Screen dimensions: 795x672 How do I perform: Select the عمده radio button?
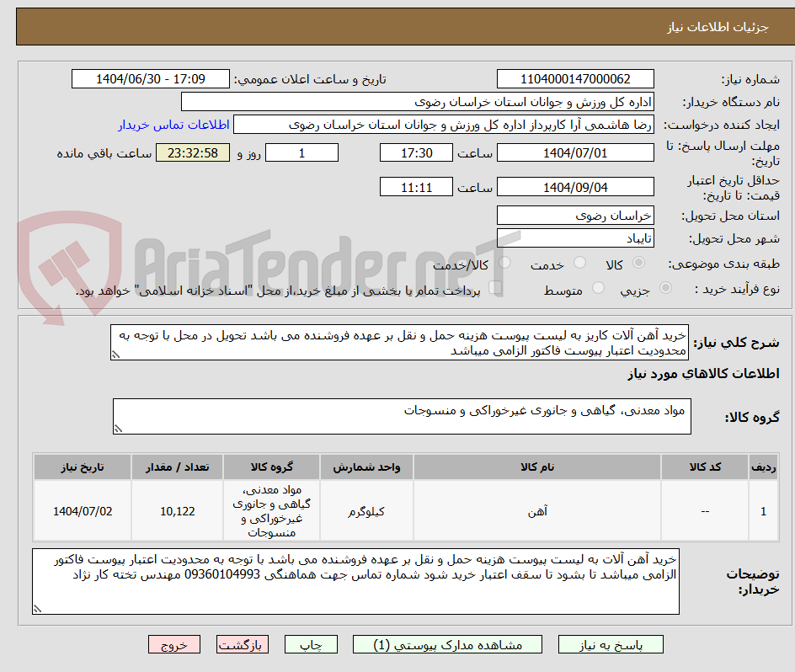click(497, 287)
